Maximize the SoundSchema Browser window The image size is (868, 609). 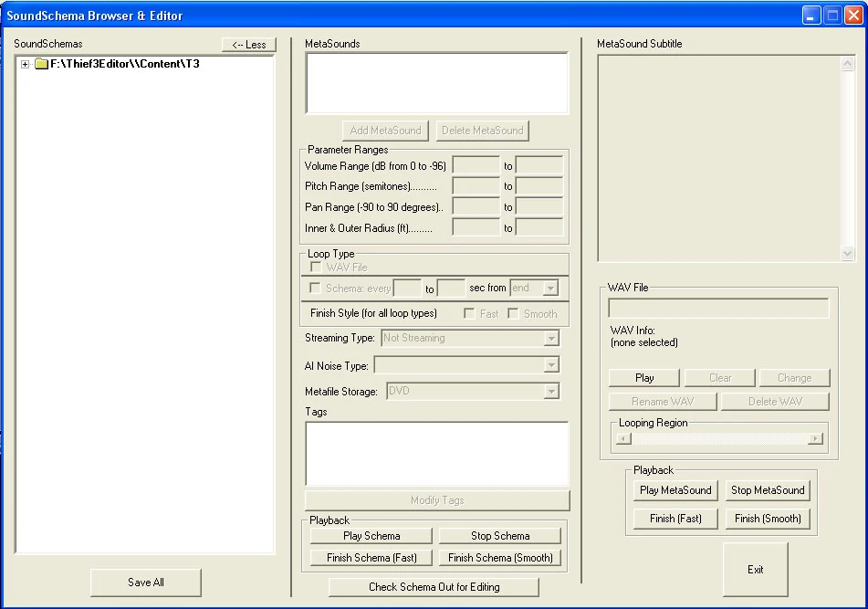pyautogui.click(x=832, y=15)
